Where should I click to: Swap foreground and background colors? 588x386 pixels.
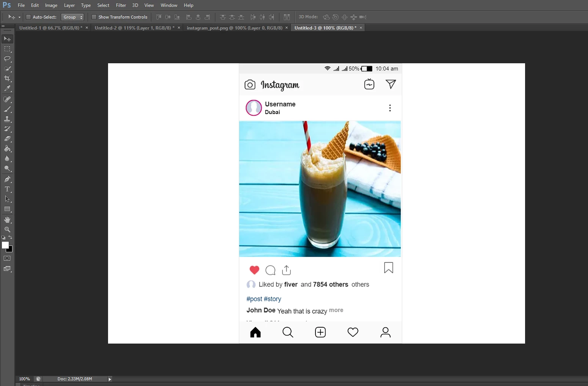tap(10, 238)
